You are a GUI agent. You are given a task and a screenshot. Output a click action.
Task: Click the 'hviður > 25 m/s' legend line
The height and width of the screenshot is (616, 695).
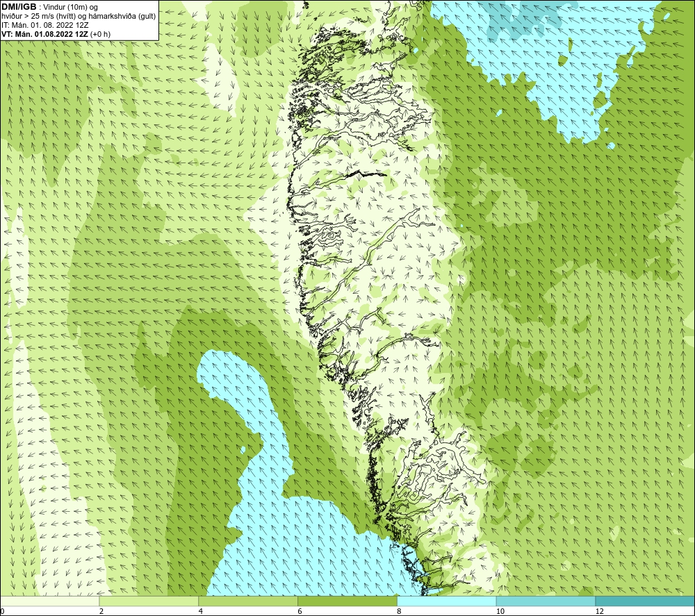(x=79, y=17)
